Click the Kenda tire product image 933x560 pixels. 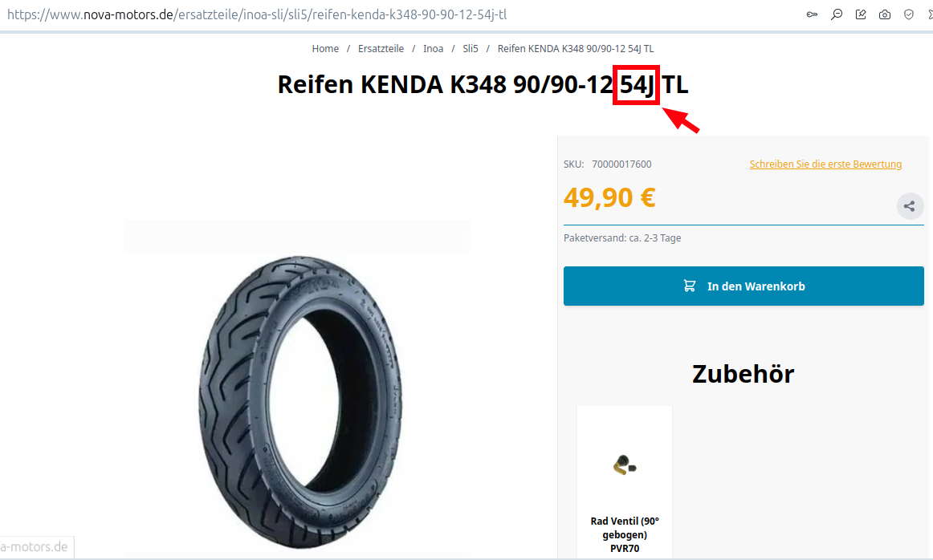coord(299,402)
